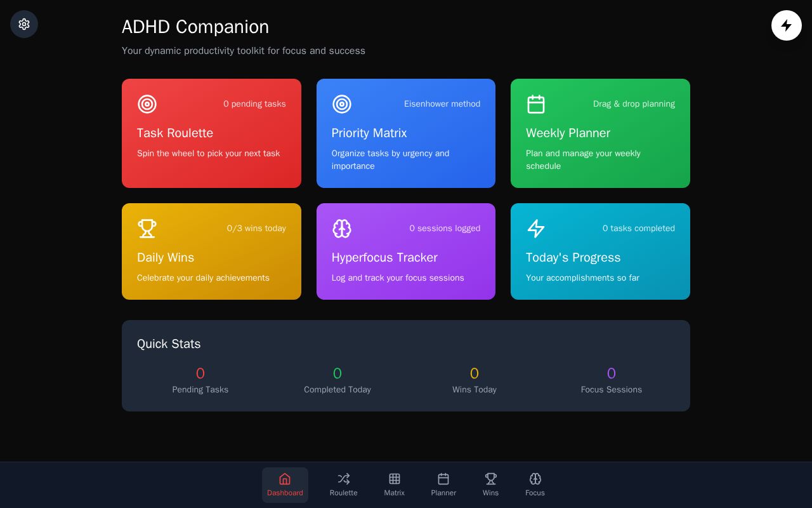Viewport: 812px width, 508px height.
Task: Open the Focus tab
Action: (x=535, y=485)
